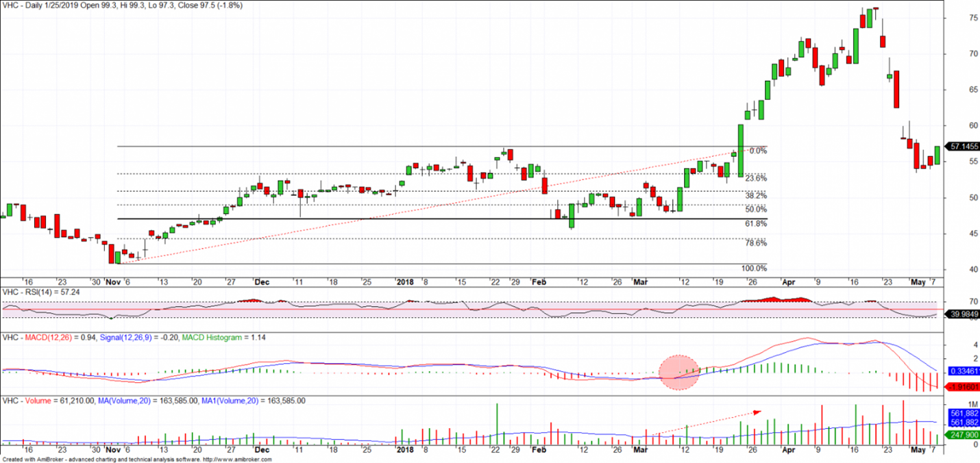Screen dimensions: 980x463
Task: Click the green 247,900 volume tag
Action: point(962,435)
